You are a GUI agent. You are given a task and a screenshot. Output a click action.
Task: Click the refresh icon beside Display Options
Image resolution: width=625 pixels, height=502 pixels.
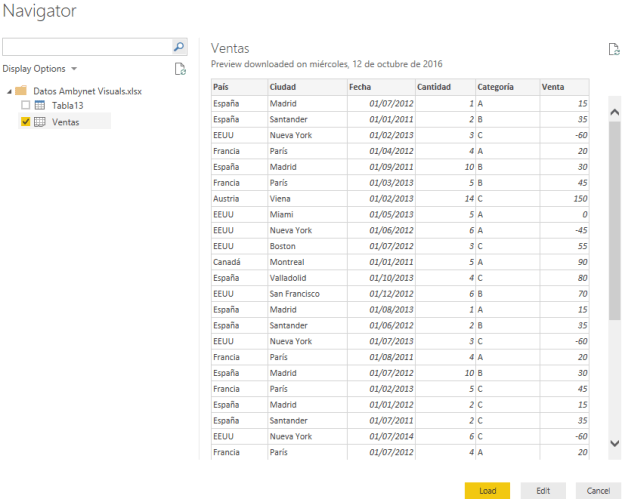pos(180,69)
